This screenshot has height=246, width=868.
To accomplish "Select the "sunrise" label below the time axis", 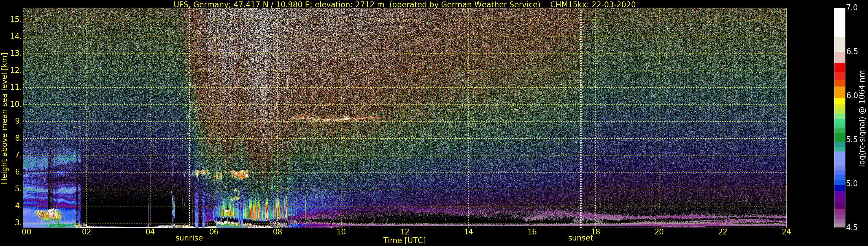I will click(189, 238).
